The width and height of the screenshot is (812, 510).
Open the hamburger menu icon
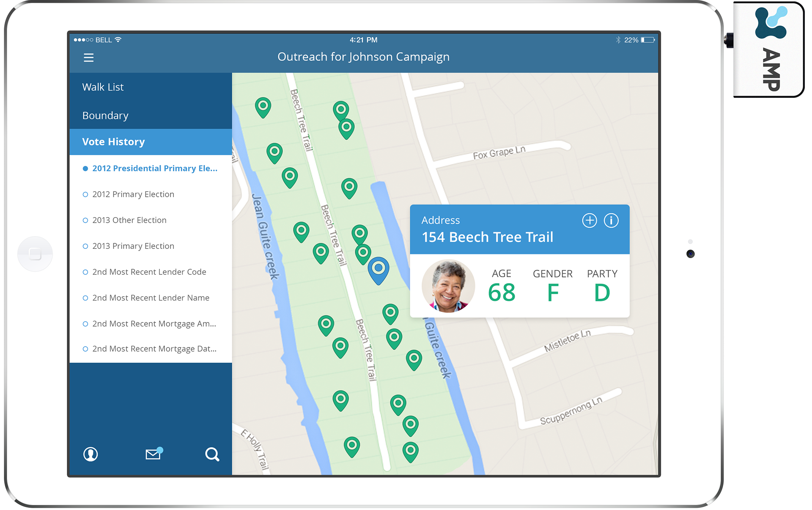coord(88,58)
